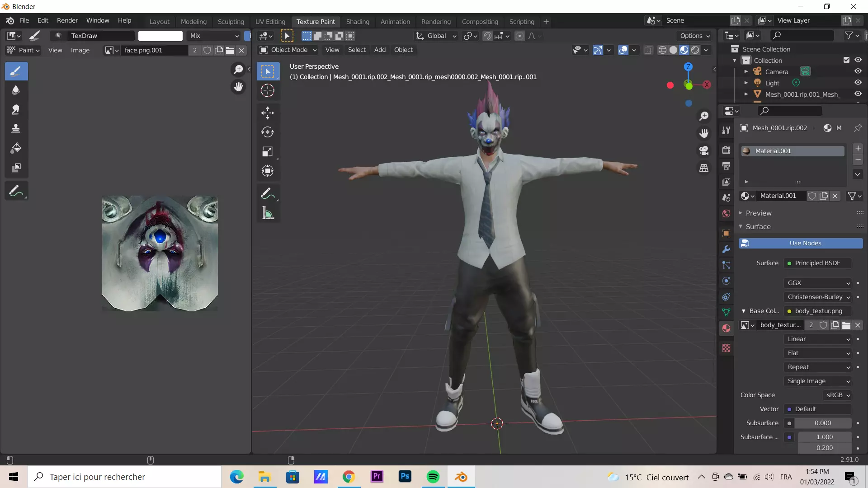This screenshot has width=868, height=488.
Task: Open the Modifier properties wrench tab
Action: coord(726,249)
